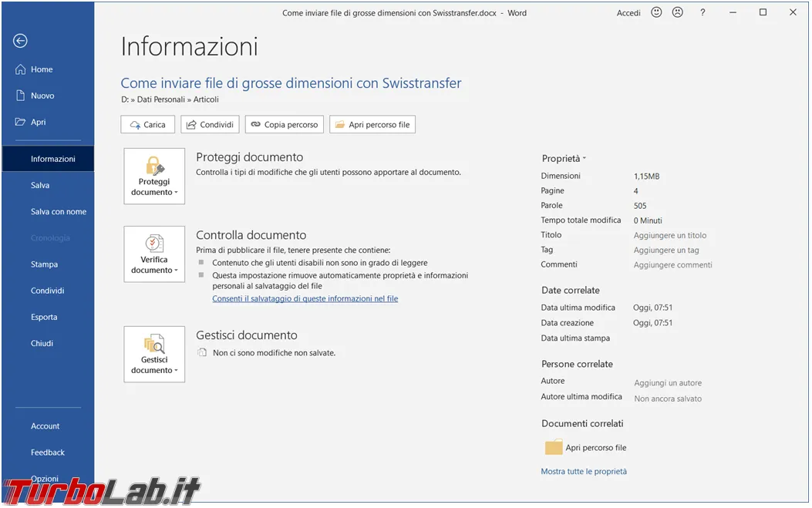Click the document title 'Come inviare file di grosse dimensioni'
Screen dimensions: 812x508
tap(291, 82)
